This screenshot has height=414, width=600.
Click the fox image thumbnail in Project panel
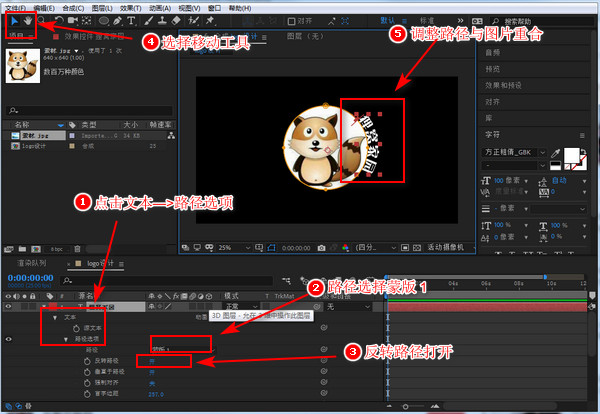click(23, 65)
